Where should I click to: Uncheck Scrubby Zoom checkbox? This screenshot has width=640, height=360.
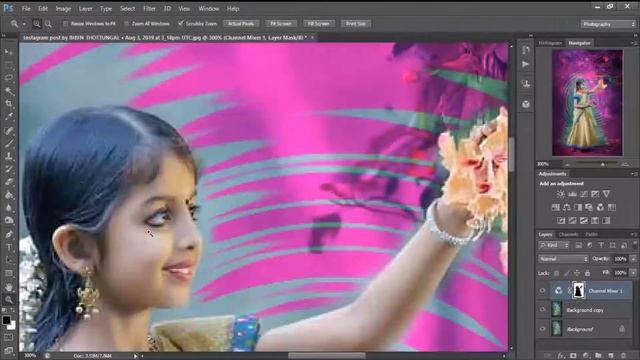point(181,24)
